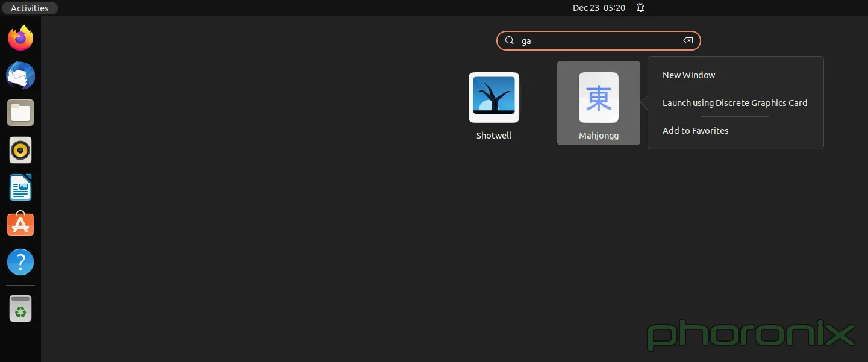Open the Dec 23 clock calendar
Screen dimensions: 868x362
599,8
